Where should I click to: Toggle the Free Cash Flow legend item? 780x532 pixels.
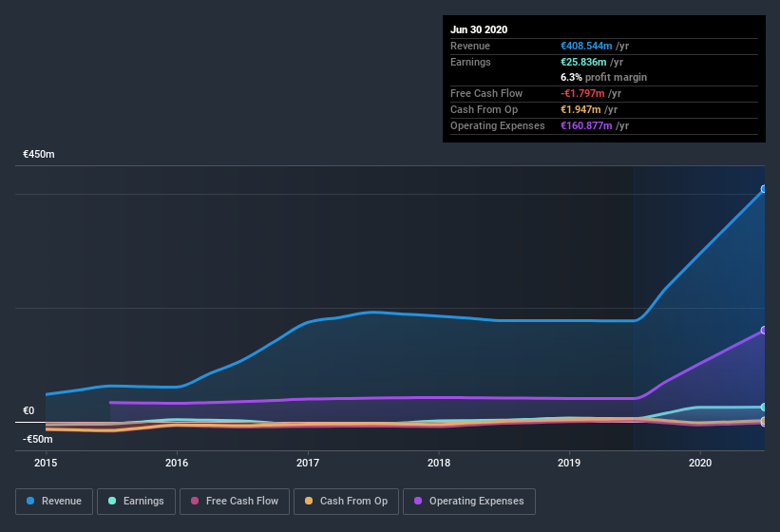(234, 501)
